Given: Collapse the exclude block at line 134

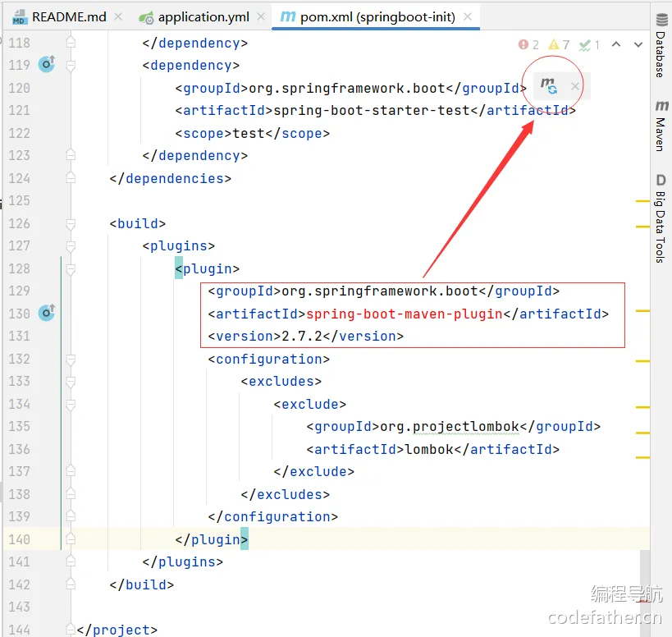Looking at the screenshot, I should click(71, 404).
